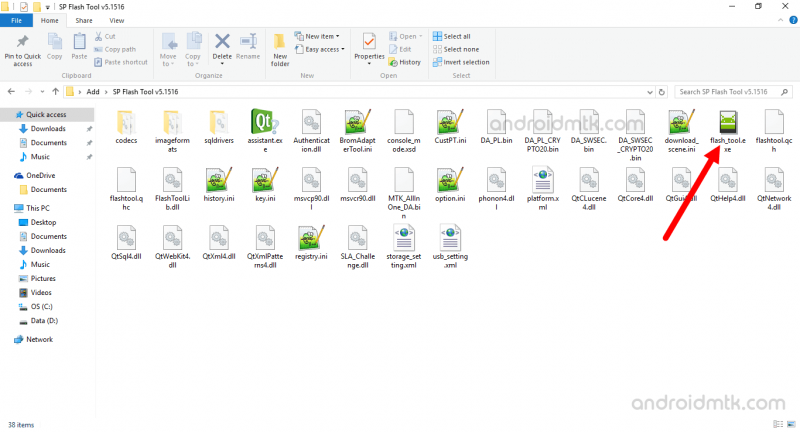The height and width of the screenshot is (432, 800).
Task: Select the history.ini file
Action: point(218,185)
